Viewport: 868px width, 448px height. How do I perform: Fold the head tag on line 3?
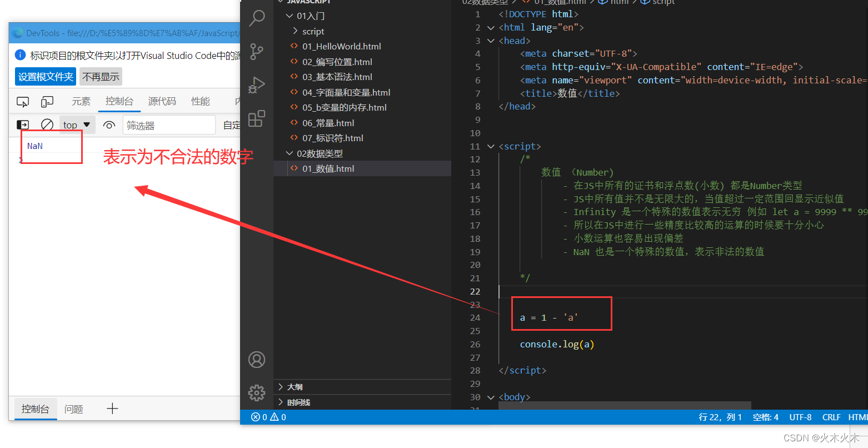click(491, 41)
